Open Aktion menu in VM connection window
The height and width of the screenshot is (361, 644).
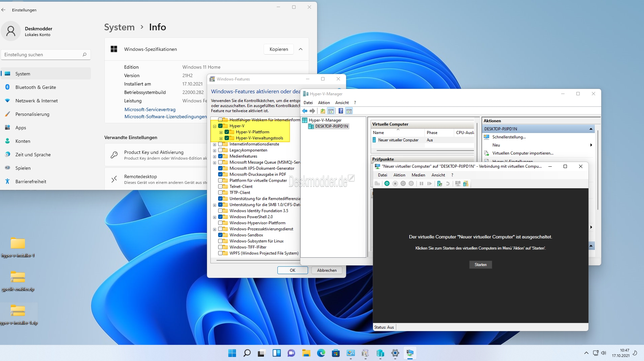coord(399,175)
